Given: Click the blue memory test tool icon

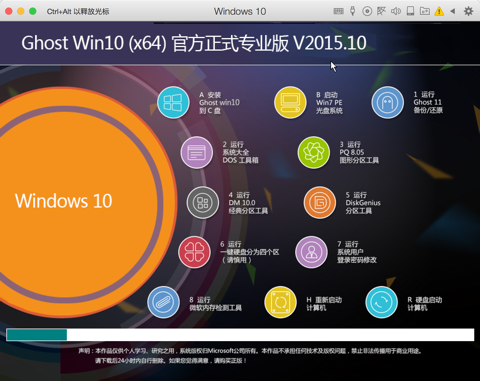Looking at the screenshot, I should point(163,302).
